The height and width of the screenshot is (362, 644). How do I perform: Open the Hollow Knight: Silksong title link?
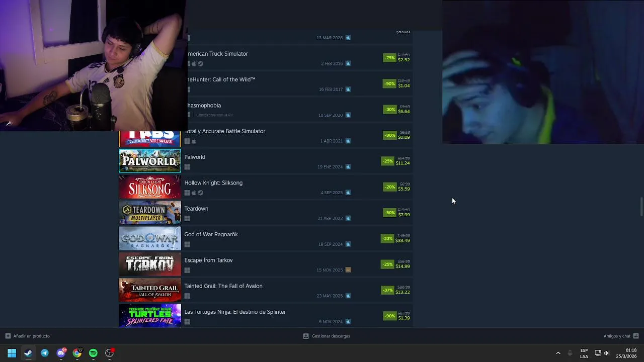pyautogui.click(x=213, y=183)
